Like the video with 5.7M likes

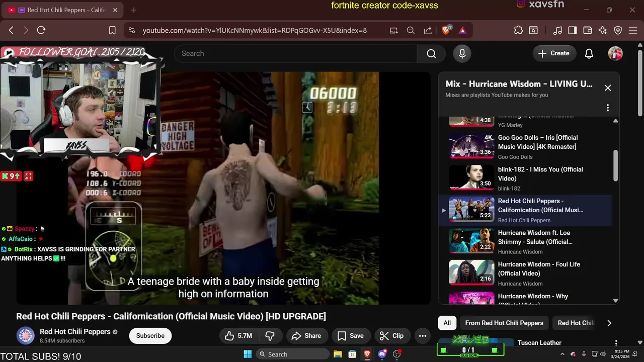point(238,335)
